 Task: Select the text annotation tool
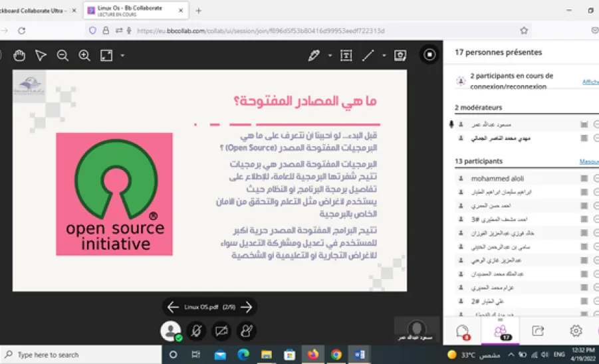point(346,56)
